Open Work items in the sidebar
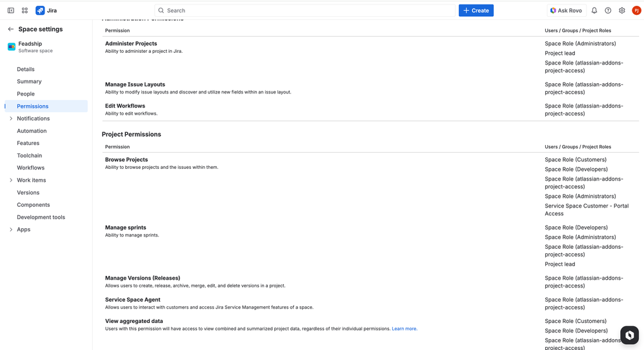Image resolution: width=644 pixels, height=350 pixels. [x=31, y=180]
